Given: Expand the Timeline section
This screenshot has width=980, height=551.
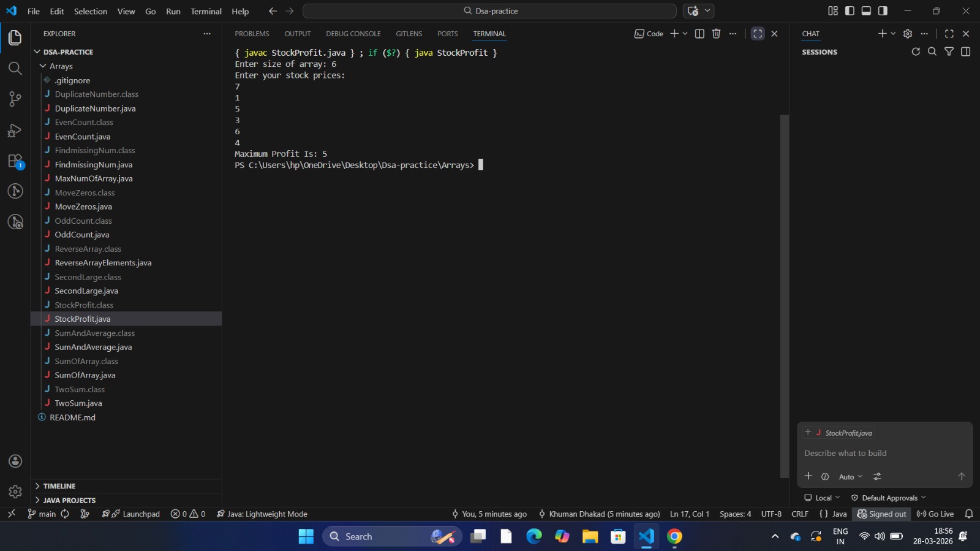Looking at the screenshot, I should (x=59, y=486).
